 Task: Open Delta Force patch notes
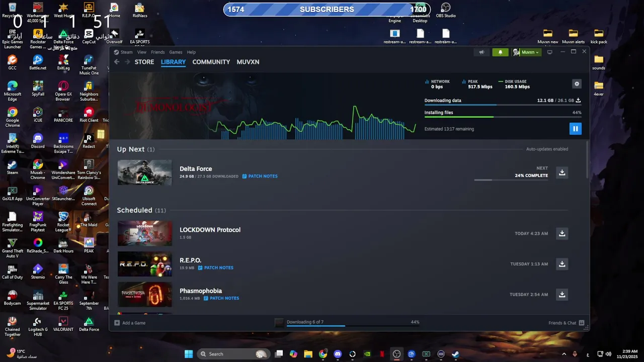[260, 176]
